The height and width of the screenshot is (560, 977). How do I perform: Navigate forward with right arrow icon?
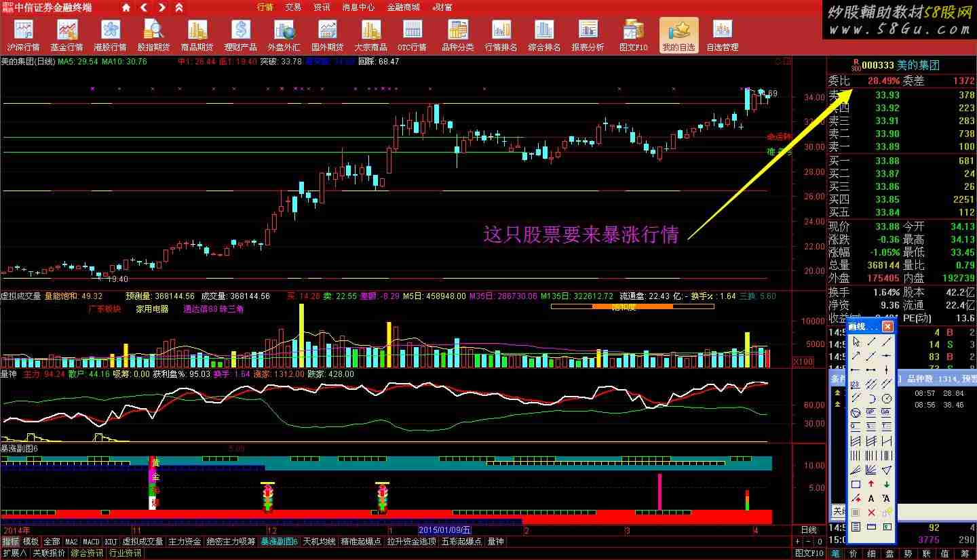point(161,8)
